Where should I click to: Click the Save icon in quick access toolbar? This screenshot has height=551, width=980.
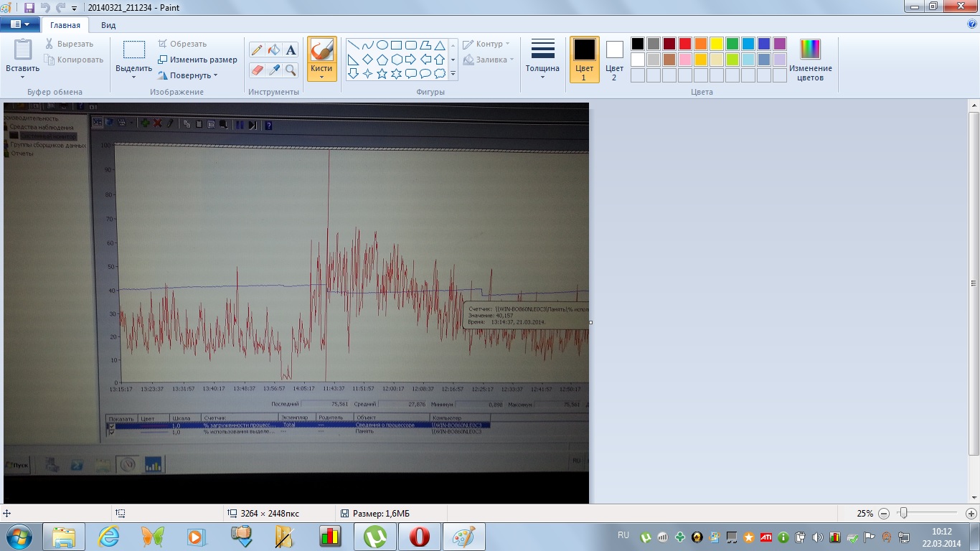[29, 7]
